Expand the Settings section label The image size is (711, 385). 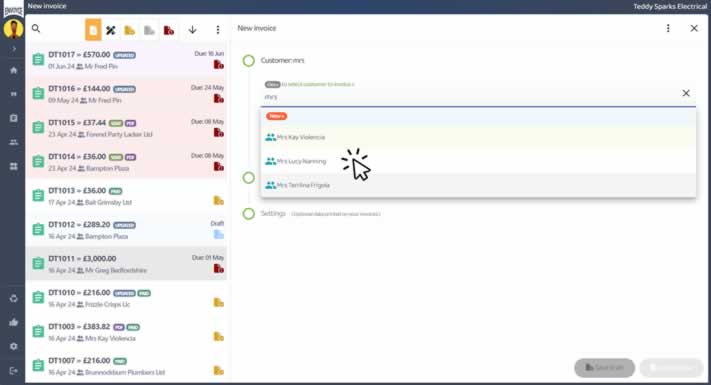(x=273, y=214)
